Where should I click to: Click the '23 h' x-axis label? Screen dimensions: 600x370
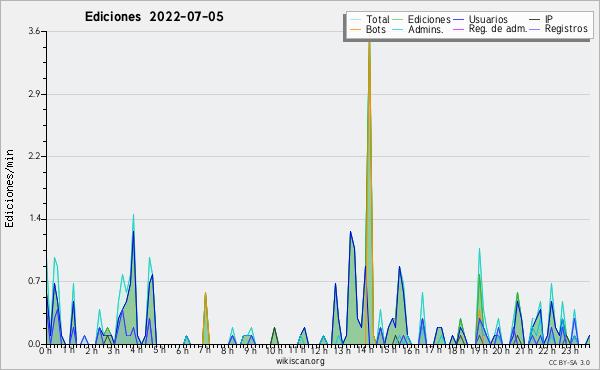click(570, 351)
